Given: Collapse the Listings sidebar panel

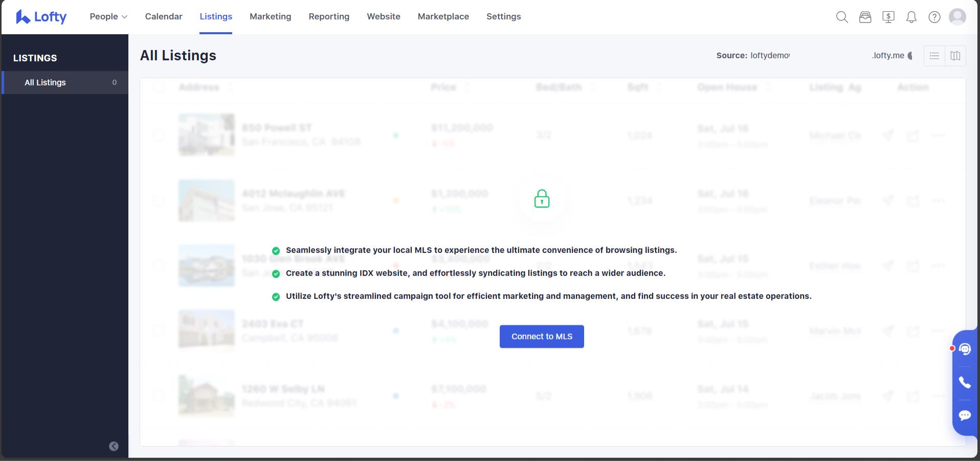Looking at the screenshot, I should click(114, 446).
